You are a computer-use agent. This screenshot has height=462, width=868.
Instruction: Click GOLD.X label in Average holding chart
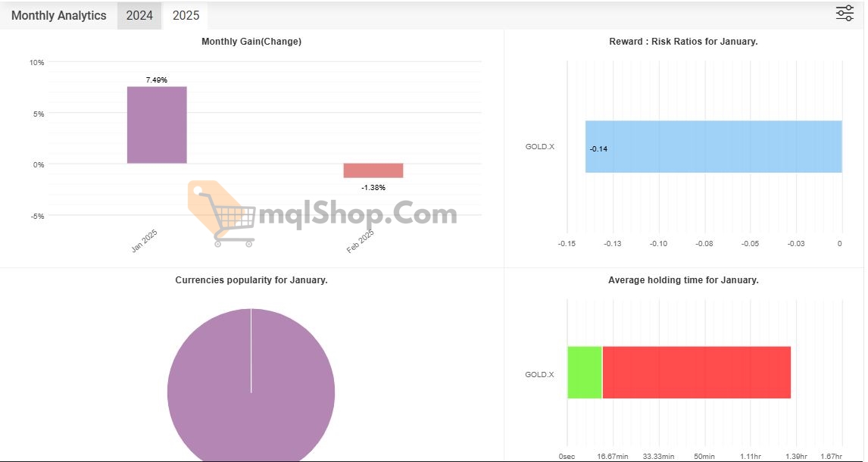click(539, 374)
